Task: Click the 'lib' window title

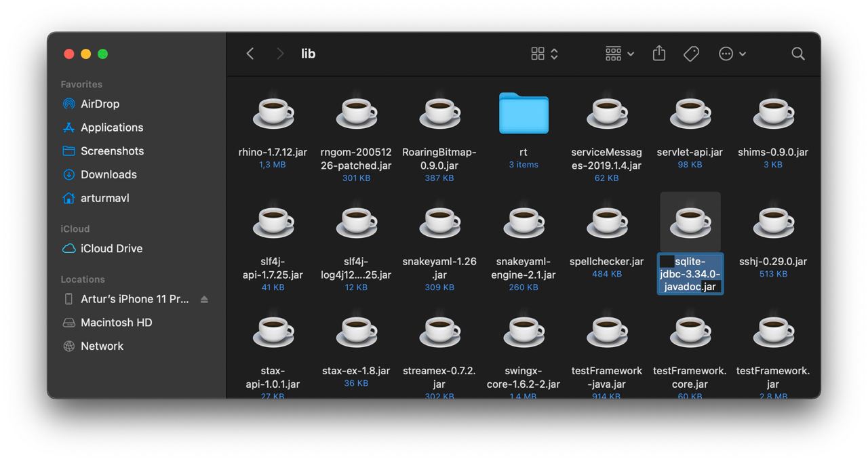Action: pyautogui.click(x=309, y=54)
